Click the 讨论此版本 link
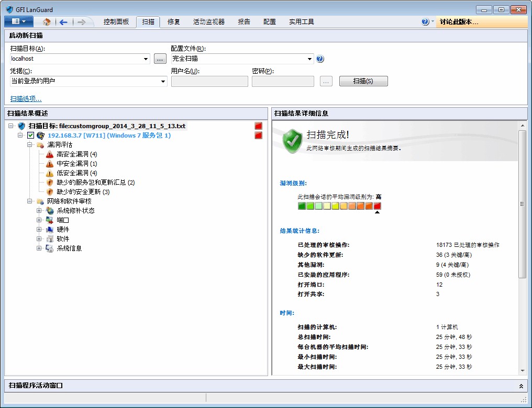Image resolution: width=532 pixels, height=408 pixels. pos(459,22)
